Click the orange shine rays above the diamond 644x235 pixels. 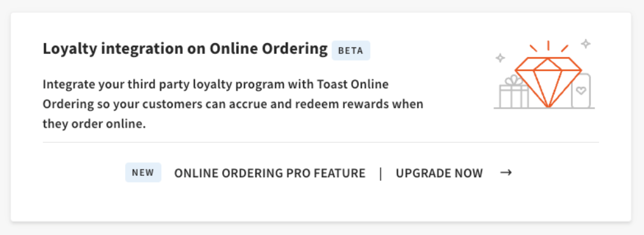pos(548,46)
